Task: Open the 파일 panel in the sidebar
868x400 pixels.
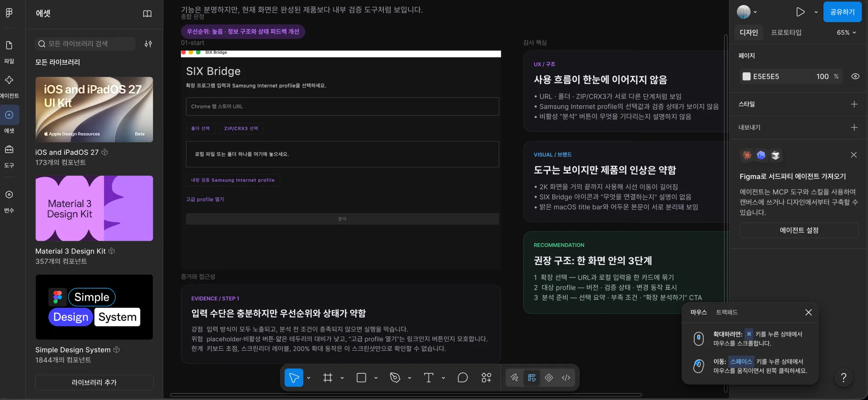Action: [x=9, y=51]
